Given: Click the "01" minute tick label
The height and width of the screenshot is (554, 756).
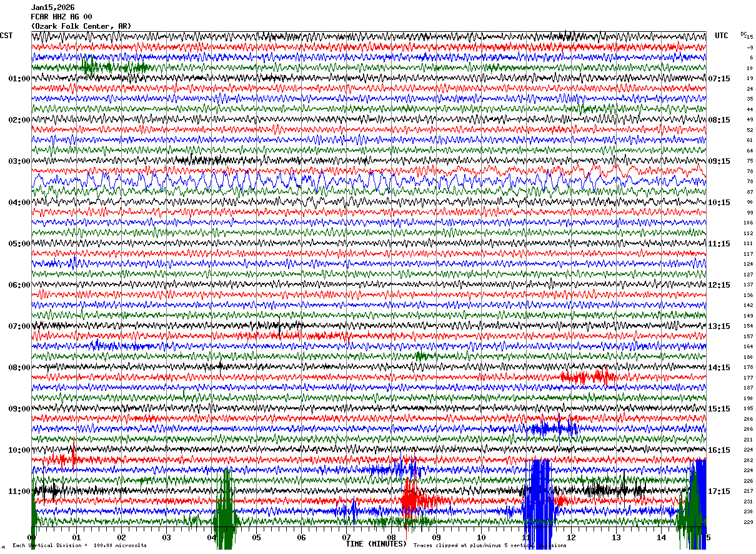Looking at the screenshot, I should [76, 538].
